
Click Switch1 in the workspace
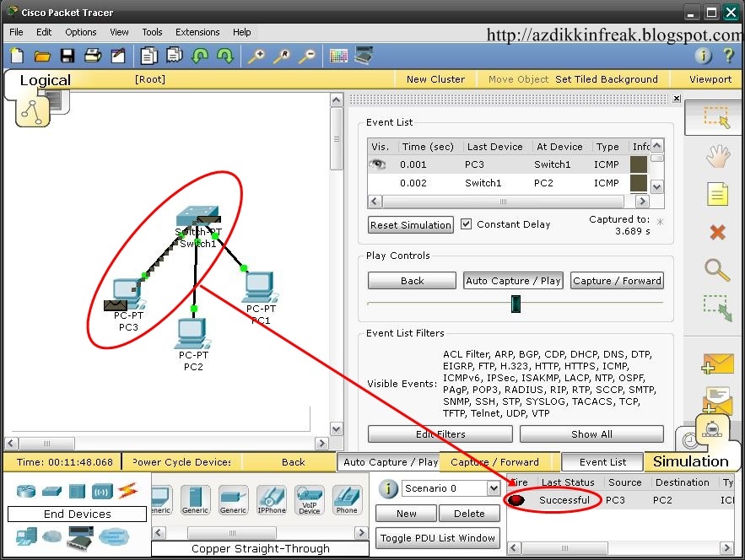197,217
